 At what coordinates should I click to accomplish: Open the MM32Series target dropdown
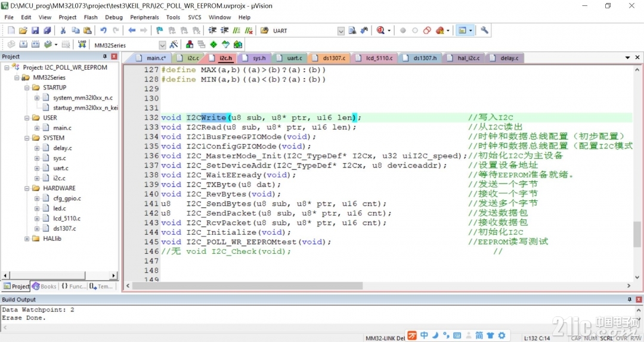(x=162, y=45)
